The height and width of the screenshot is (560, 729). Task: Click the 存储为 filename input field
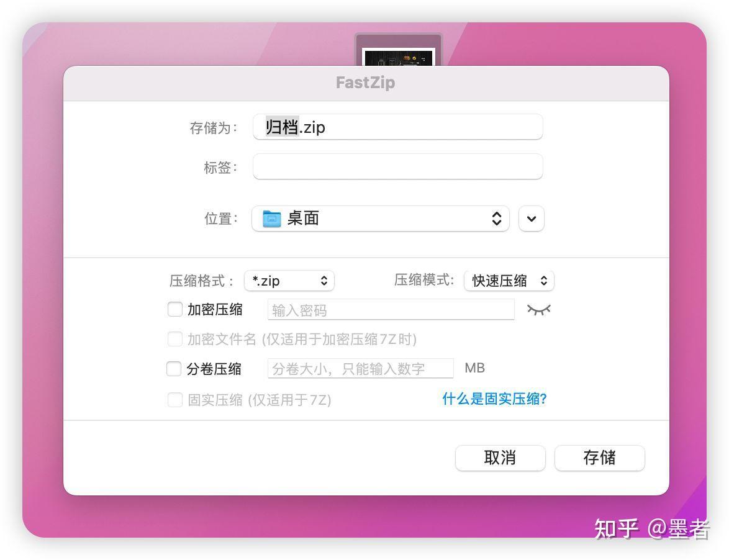click(397, 127)
